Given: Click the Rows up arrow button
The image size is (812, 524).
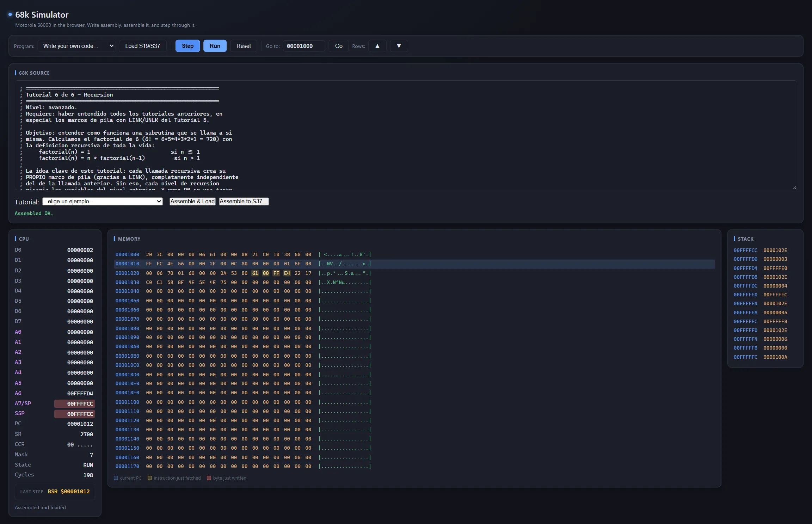Looking at the screenshot, I should pyautogui.click(x=377, y=46).
